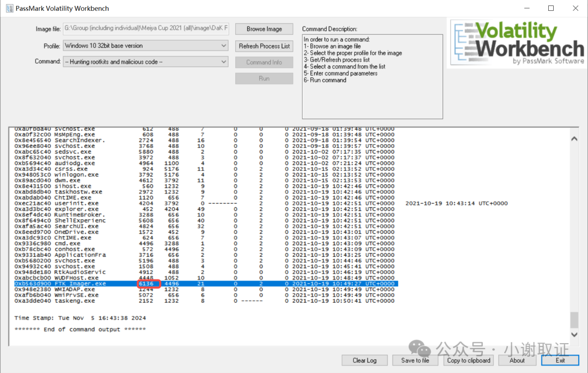Open the About dialog
The height and width of the screenshot is (373, 588).
517,360
